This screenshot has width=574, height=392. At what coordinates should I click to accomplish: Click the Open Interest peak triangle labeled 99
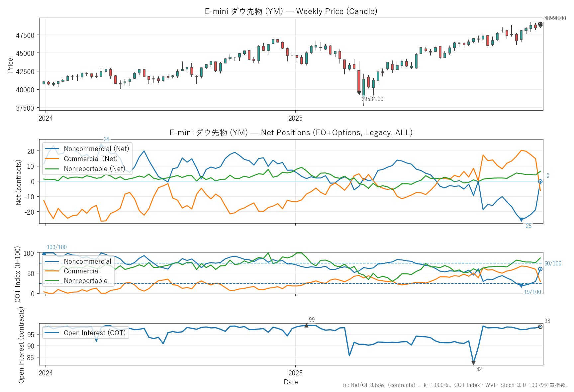(x=306, y=326)
